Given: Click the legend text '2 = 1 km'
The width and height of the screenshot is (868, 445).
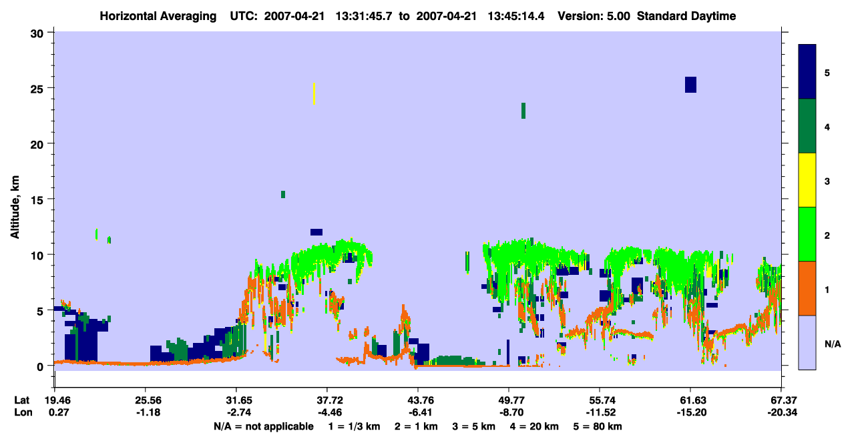Looking at the screenshot, I should click(417, 426).
